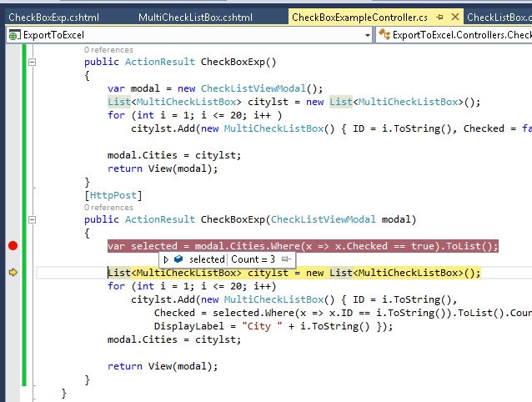Click '0 references' above the HttpPost method
The image size is (532, 402).
pos(108,208)
